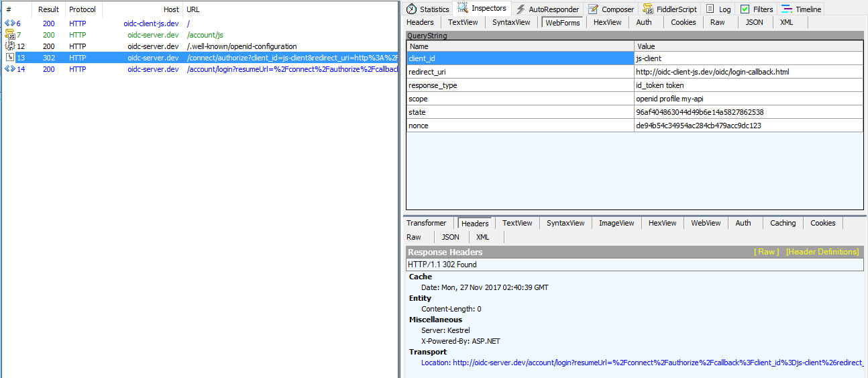Viewport: 868px width, 378px height.
Task: Click the Header Definitions link
Action: (822, 252)
